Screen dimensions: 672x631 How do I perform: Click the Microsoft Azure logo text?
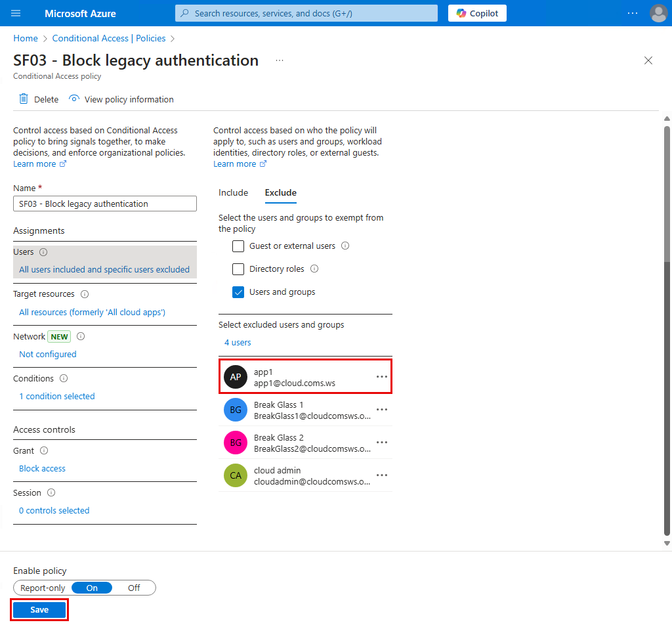[80, 14]
